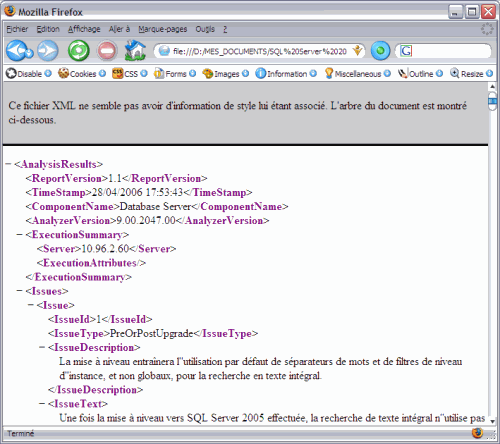Image resolution: width=500 pixels, height=444 pixels.
Task: Open the Marque-pages menu
Action: coord(163,29)
